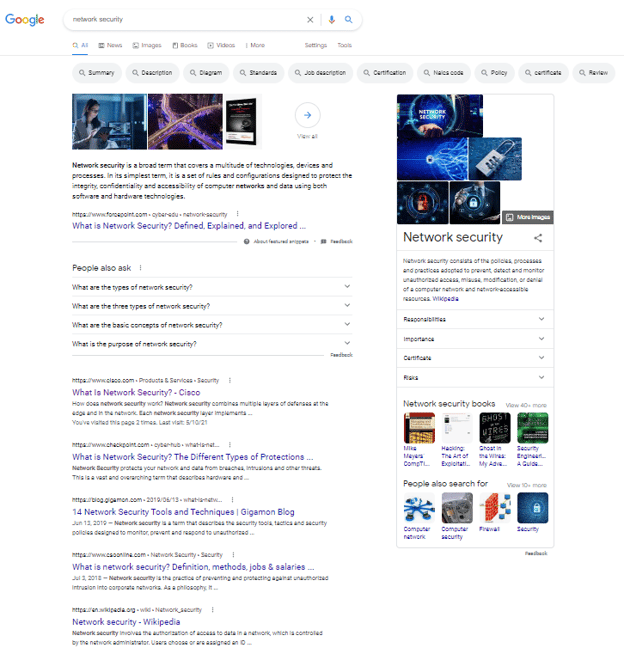Viewport: 624px width, 654px height.
Task: Open 'What Is Network Security? - Cisco' link
Action: pyautogui.click(x=135, y=393)
